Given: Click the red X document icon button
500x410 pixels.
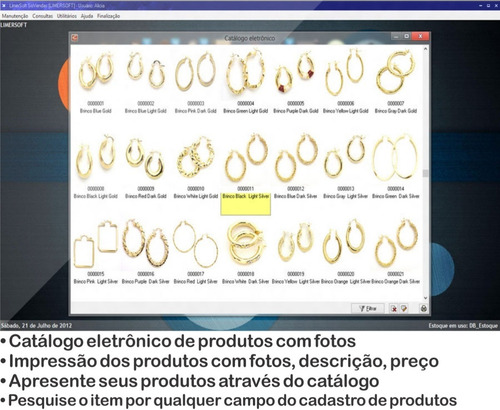Looking at the screenshot, I should coord(394,308).
